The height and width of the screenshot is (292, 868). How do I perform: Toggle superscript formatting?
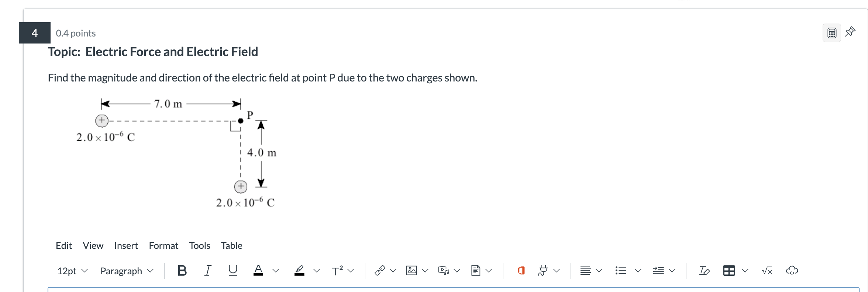click(x=337, y=270)
